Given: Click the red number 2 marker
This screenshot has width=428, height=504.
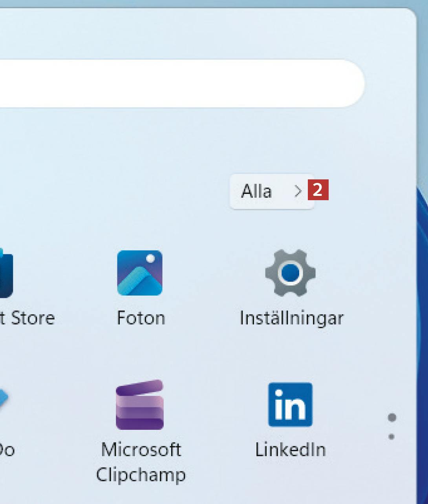Looking at the screenshot, I should 318,190.
